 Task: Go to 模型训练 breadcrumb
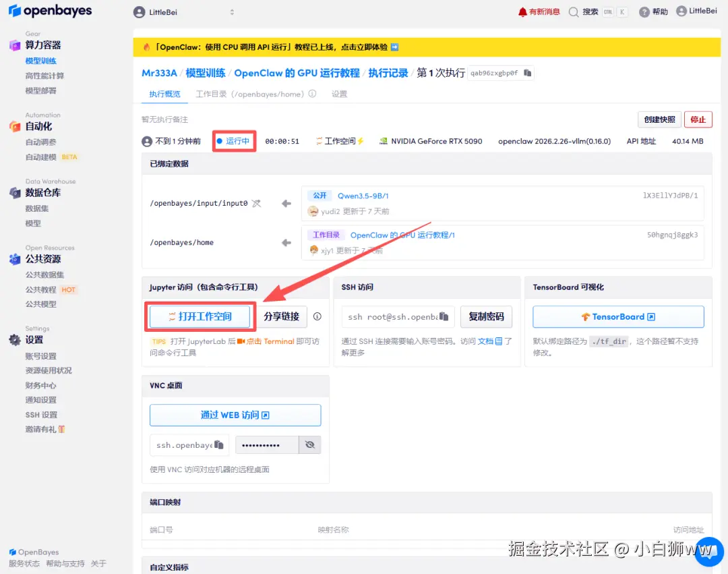point(205,73)
